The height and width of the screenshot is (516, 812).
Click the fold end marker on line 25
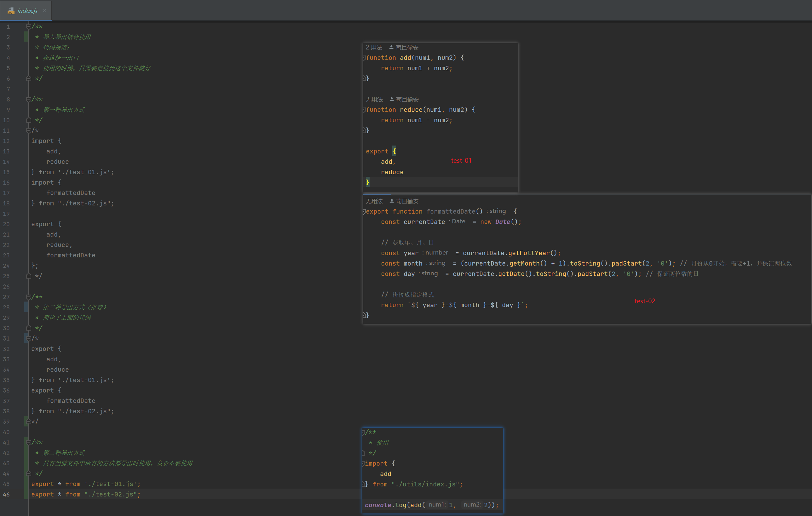[29, 276]
